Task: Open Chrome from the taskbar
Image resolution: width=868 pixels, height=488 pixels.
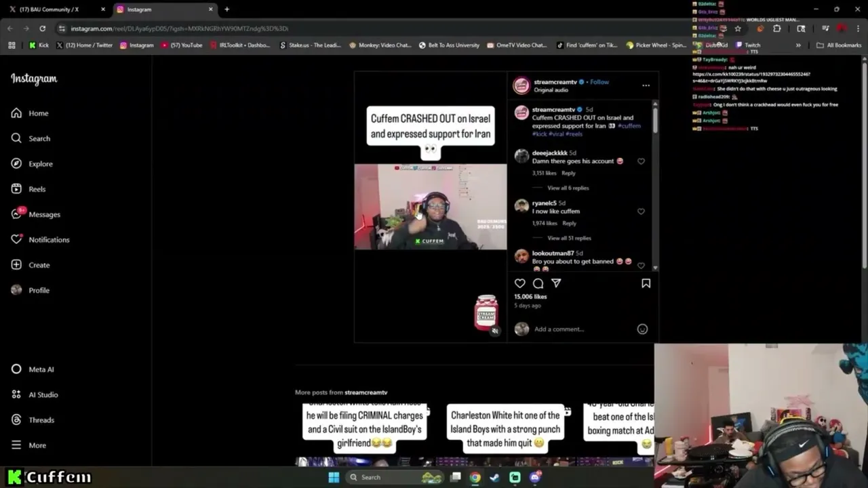Action: click(x=475, y=477)
